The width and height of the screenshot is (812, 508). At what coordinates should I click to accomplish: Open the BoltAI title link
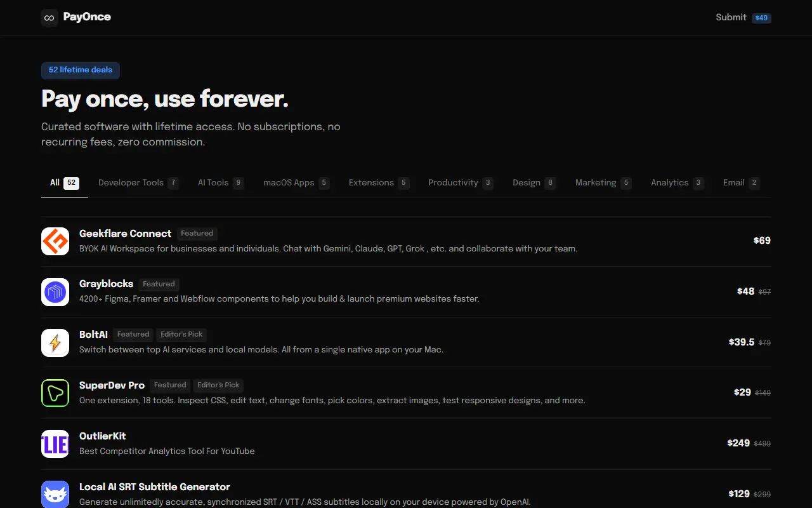click(93, 335)
